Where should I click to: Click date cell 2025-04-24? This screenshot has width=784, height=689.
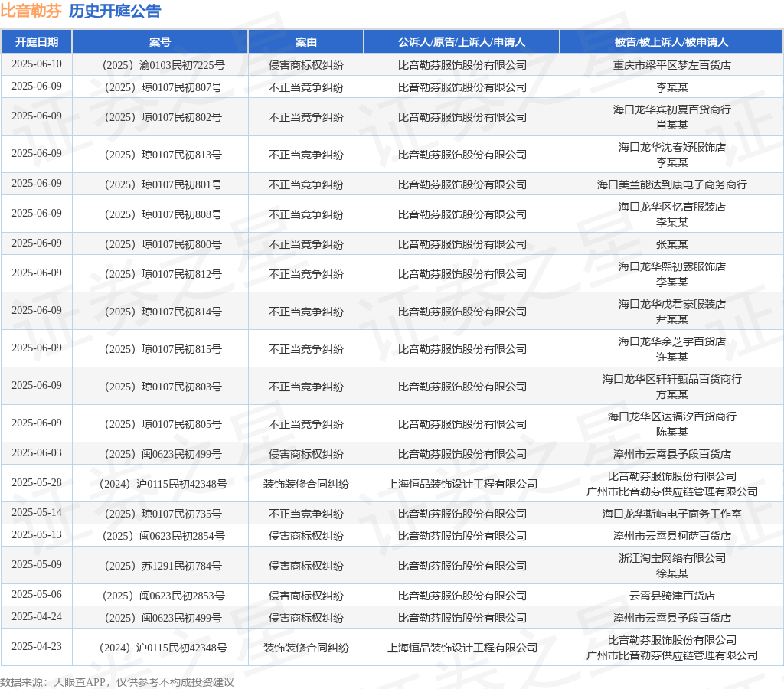pyautogui.click(x=37, y=616)
